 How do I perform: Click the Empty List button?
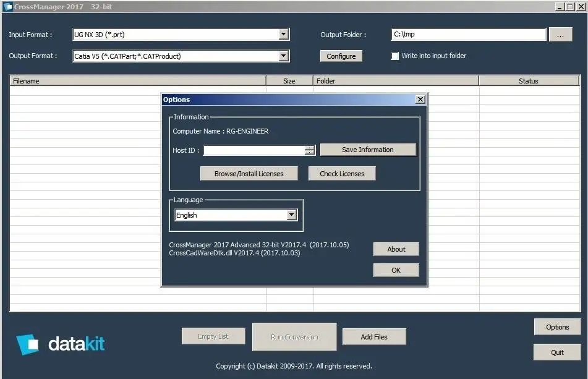coord(213,336)
